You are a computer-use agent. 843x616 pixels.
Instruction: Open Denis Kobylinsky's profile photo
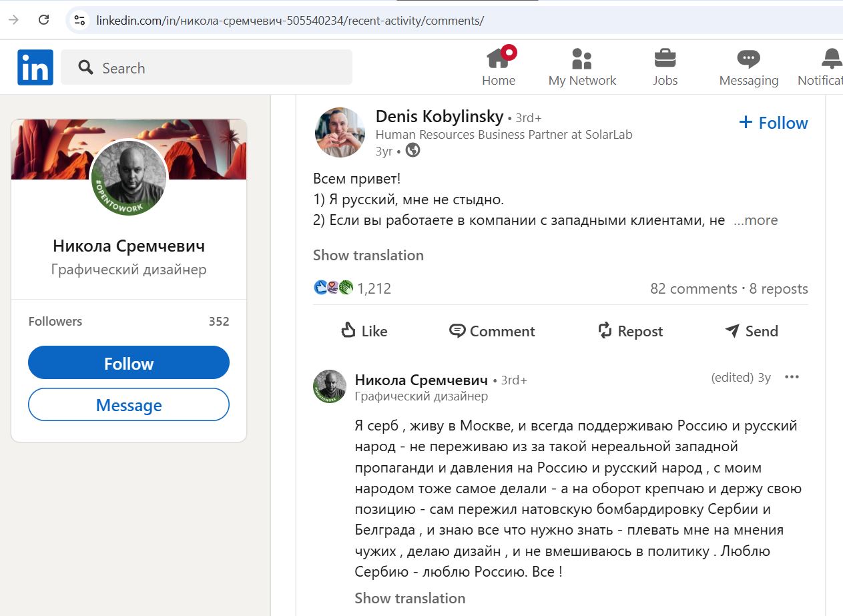[340, 132]
